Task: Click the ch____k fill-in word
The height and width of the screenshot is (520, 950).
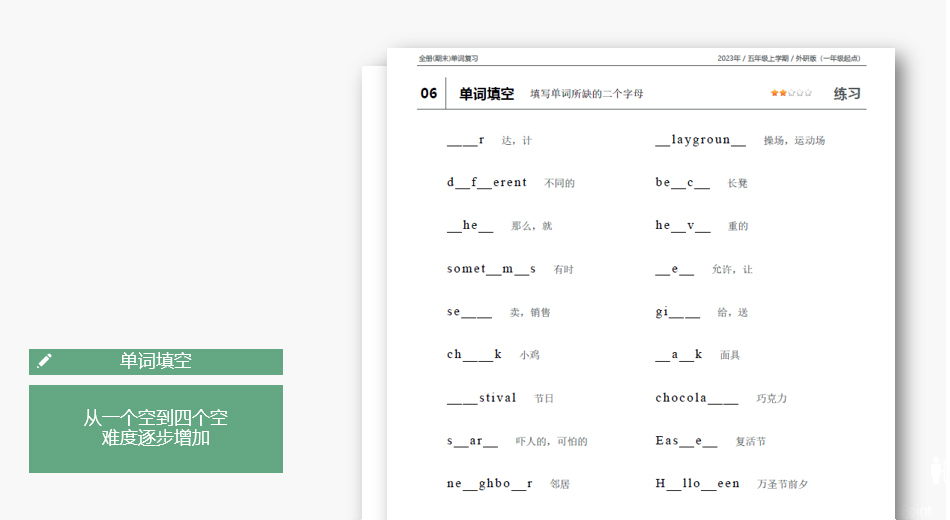Action: [x=474, y=355]
